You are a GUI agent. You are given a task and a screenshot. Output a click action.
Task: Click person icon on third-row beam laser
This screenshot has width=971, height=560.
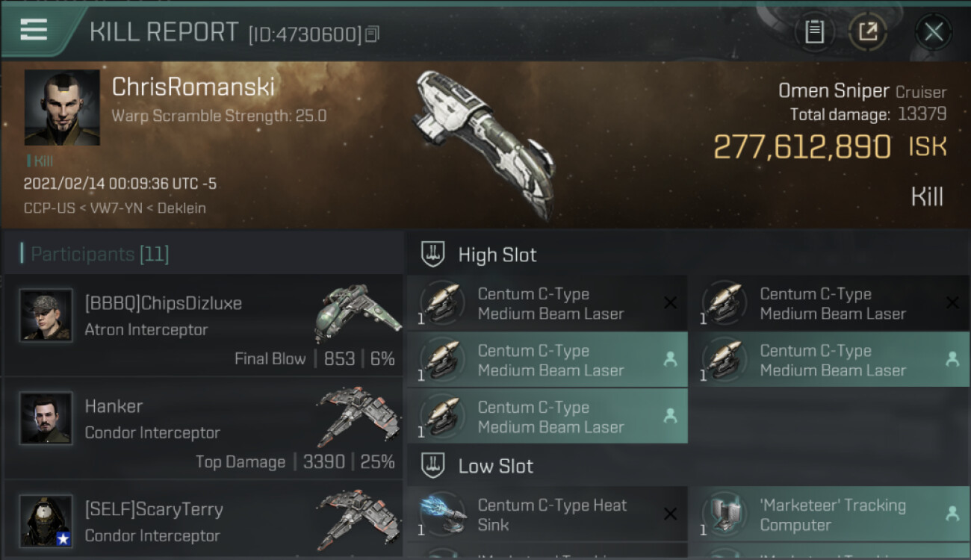tap(670, 416)
